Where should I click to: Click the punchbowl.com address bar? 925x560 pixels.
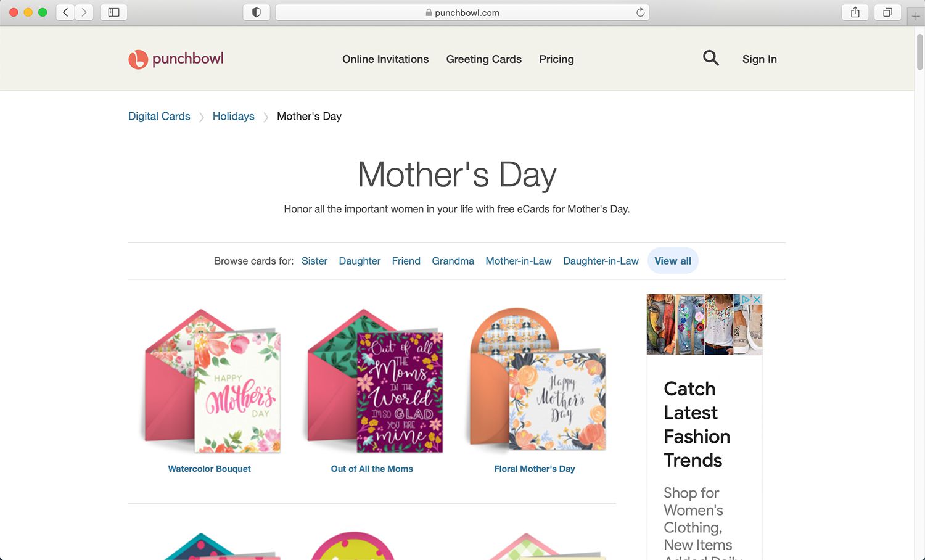point(462,12)
